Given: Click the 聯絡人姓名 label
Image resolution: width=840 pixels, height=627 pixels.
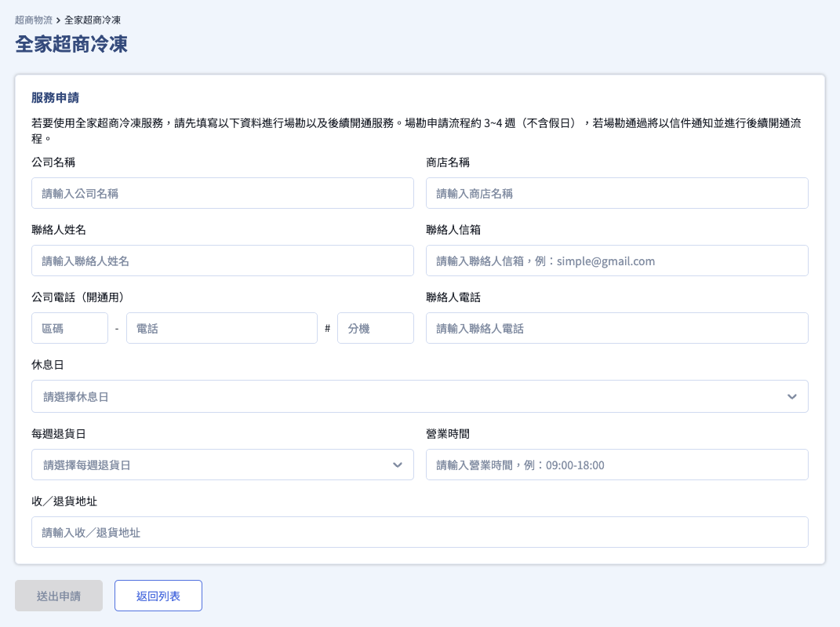Looking at the screenshot, I should 59,230.
